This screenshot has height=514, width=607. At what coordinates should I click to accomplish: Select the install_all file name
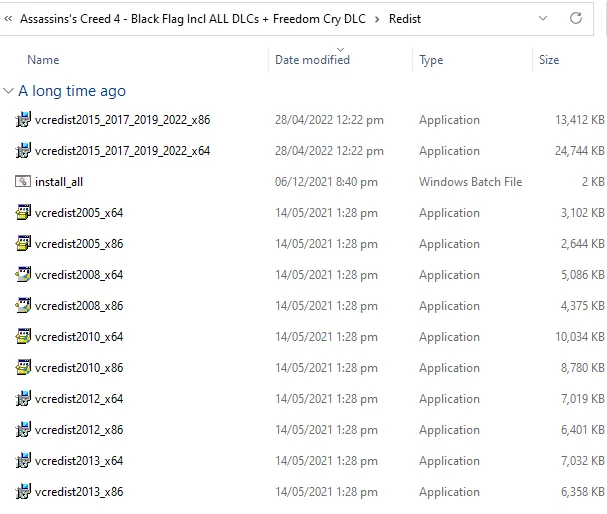coord(59,182)
